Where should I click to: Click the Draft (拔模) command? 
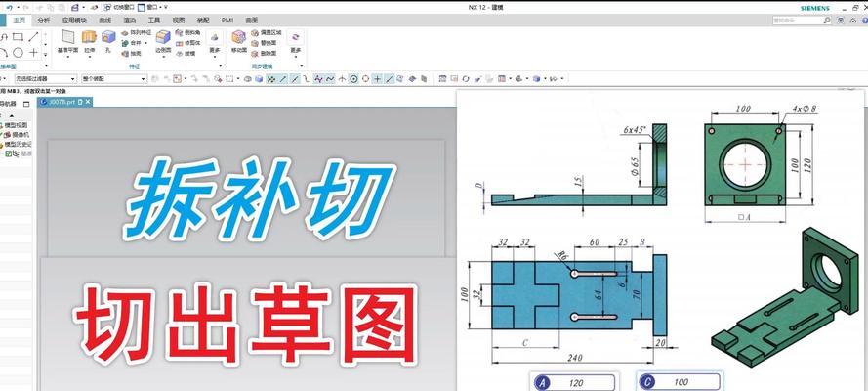click(186, 54)
